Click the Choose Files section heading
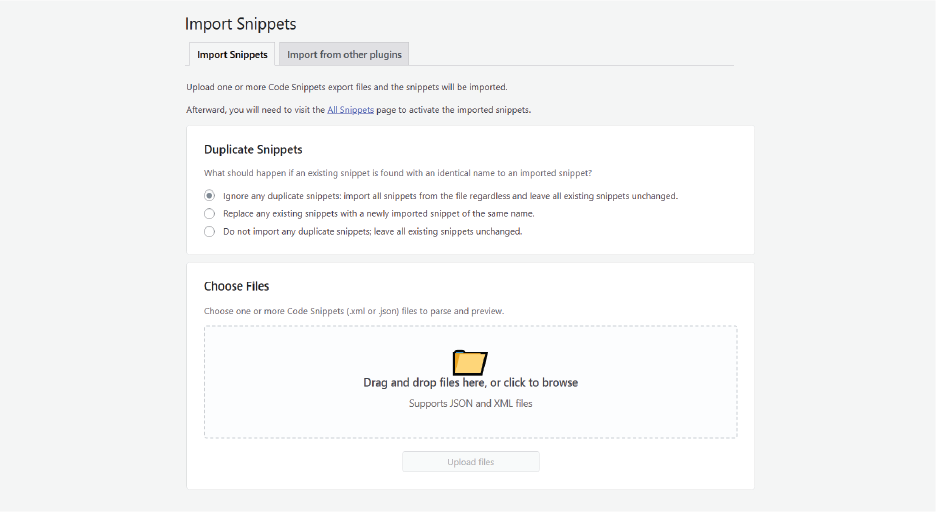The image size is (936, 512). pos(236,286)
